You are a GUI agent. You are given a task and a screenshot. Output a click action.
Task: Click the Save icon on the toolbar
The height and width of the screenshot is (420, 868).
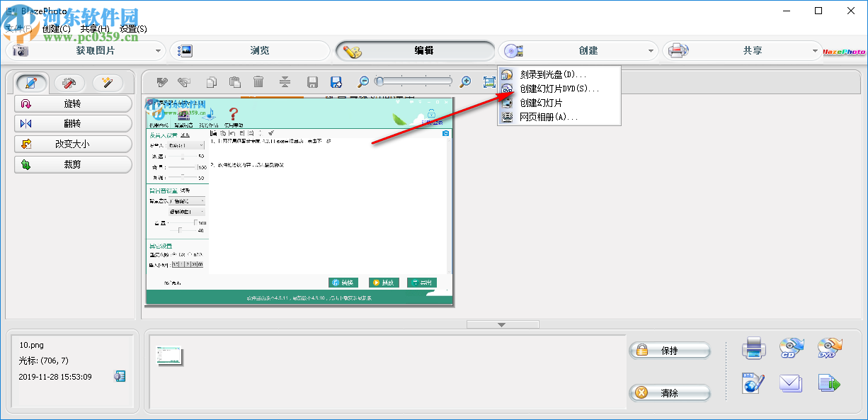312,81
